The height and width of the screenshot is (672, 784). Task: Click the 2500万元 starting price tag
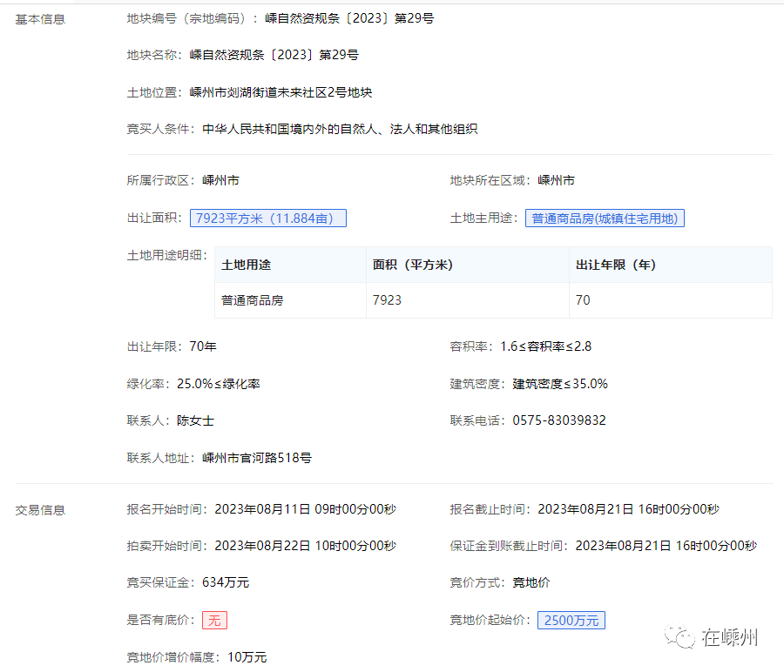571,621
